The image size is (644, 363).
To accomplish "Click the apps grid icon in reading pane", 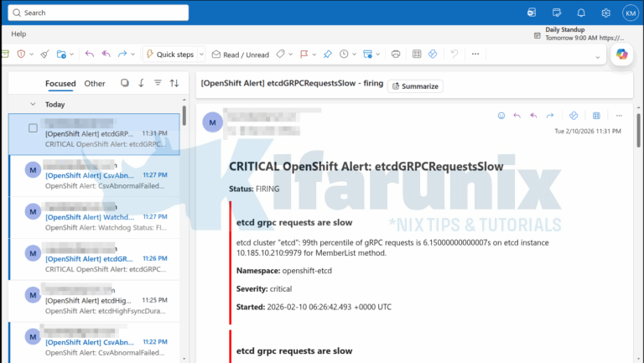I will point(596,116).
